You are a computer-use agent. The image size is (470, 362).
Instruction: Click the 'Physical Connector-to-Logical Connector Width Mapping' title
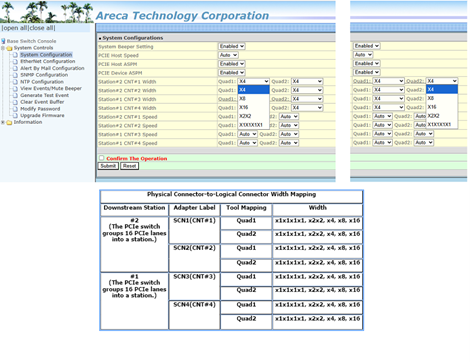[231, 194]
